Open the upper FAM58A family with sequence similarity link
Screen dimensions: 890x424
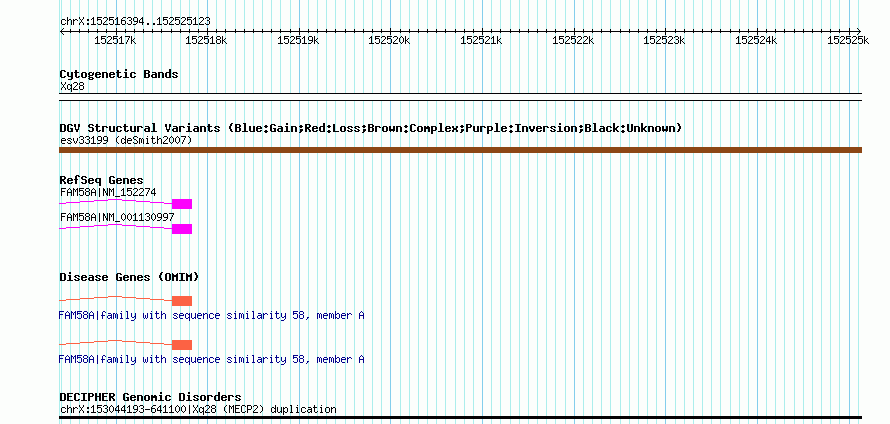211,315
